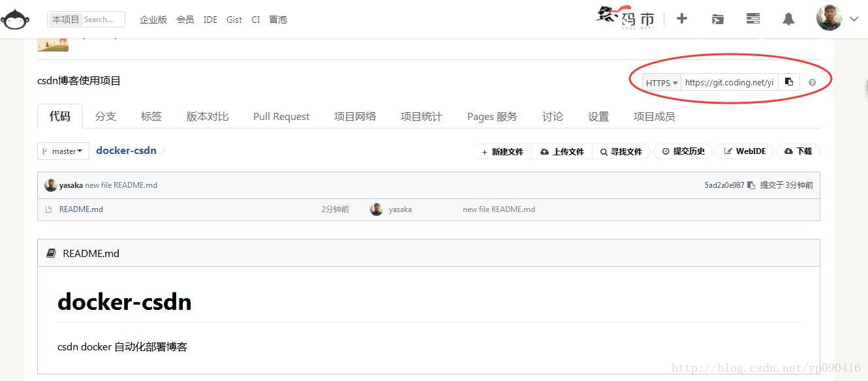868x381 pixels.
Task: Click the plus create icon
Action: 681,18
